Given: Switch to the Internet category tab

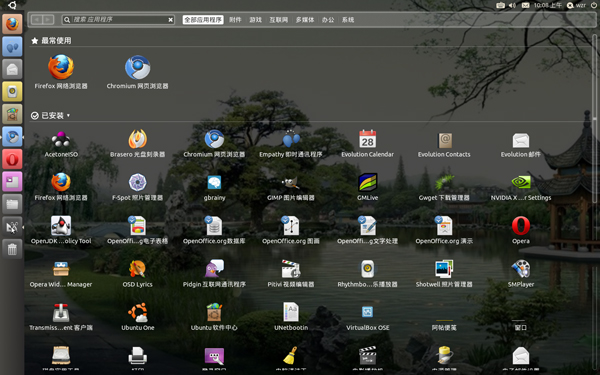Looking at the screenshot, I should [x=279, y=20].
